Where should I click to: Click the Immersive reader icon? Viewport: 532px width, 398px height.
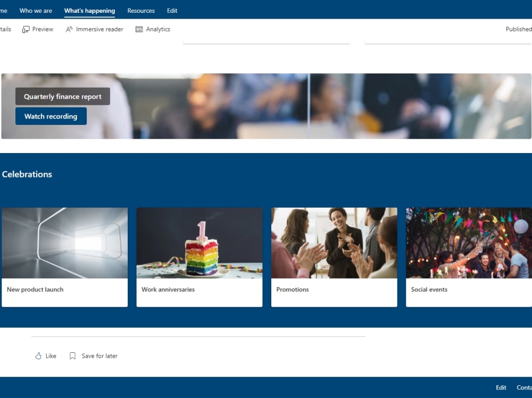[x=69, y=29]
